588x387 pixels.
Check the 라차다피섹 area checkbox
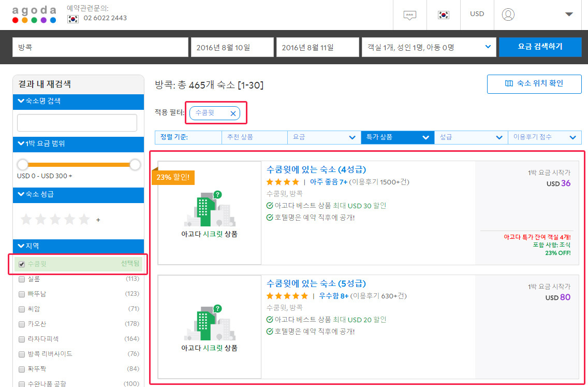pos(21,339)
